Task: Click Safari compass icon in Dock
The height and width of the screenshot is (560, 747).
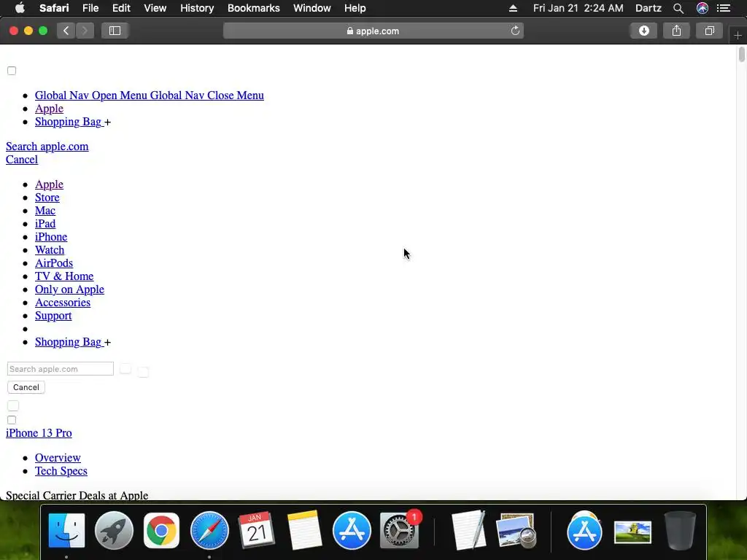Action: (x=209, y=531)
